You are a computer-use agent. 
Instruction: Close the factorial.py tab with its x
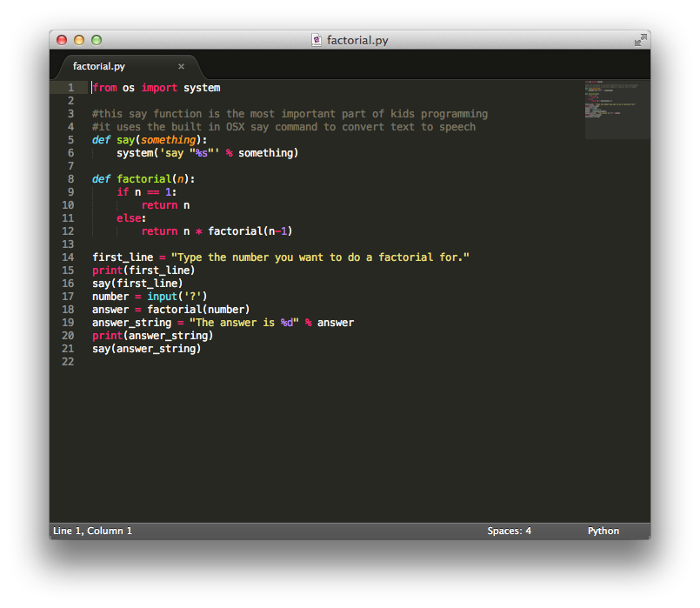pos(181,66)
